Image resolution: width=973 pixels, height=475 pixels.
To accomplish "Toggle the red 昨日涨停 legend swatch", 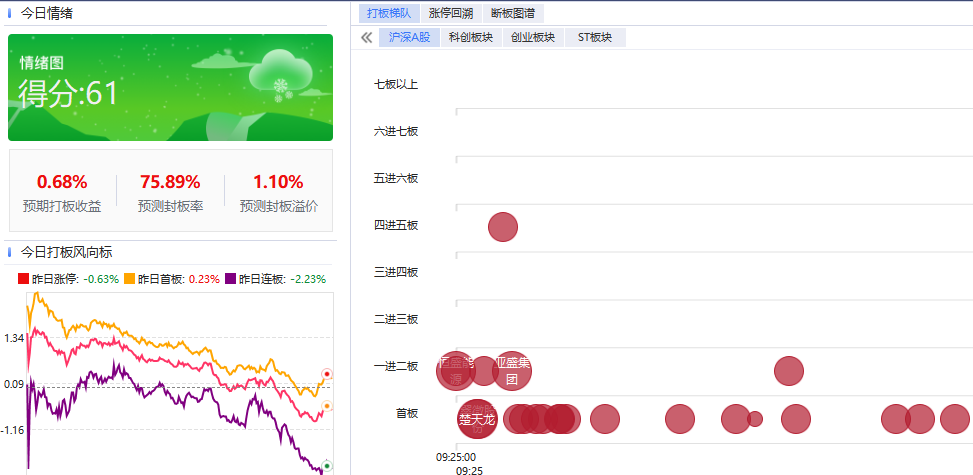I will (x=24, y=279).
